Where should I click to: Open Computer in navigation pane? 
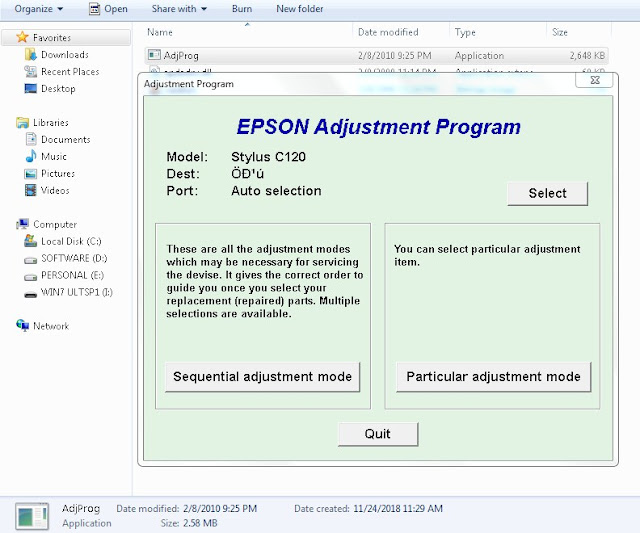point(55,224)
